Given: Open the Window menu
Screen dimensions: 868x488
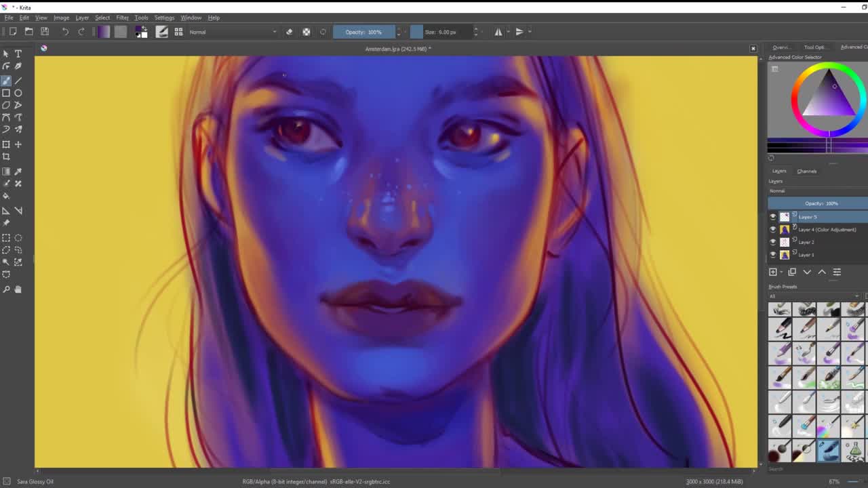Looking at the screenshot, I should click(x=191, y=18).
